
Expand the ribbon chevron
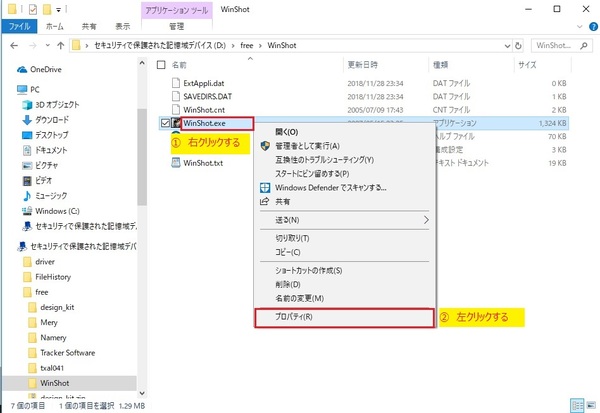click(x=580, y=26)
